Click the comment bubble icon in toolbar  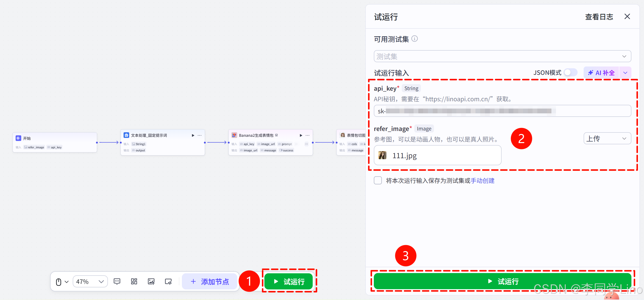(x=117, y=281)
